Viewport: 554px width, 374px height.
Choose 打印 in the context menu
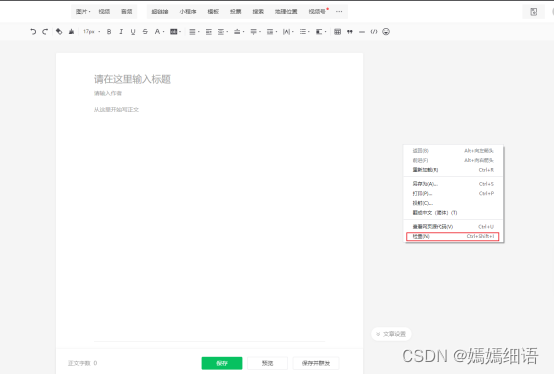point(453,194)
